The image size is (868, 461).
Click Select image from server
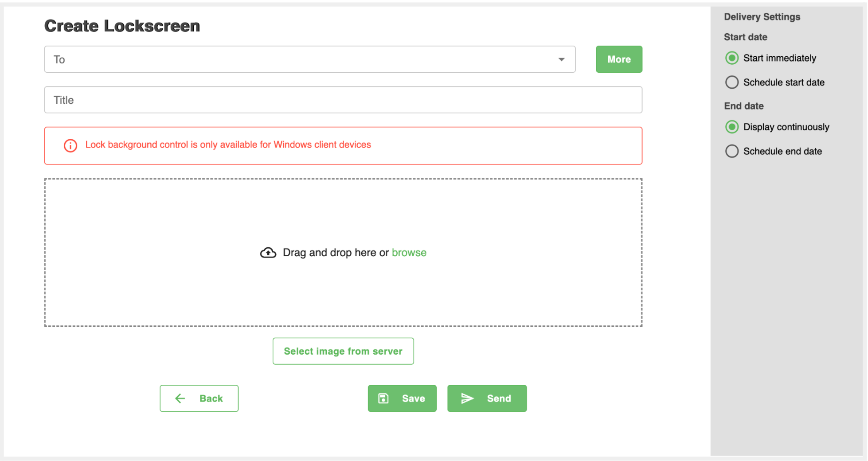pyautogui.click(x=343, y=351)
